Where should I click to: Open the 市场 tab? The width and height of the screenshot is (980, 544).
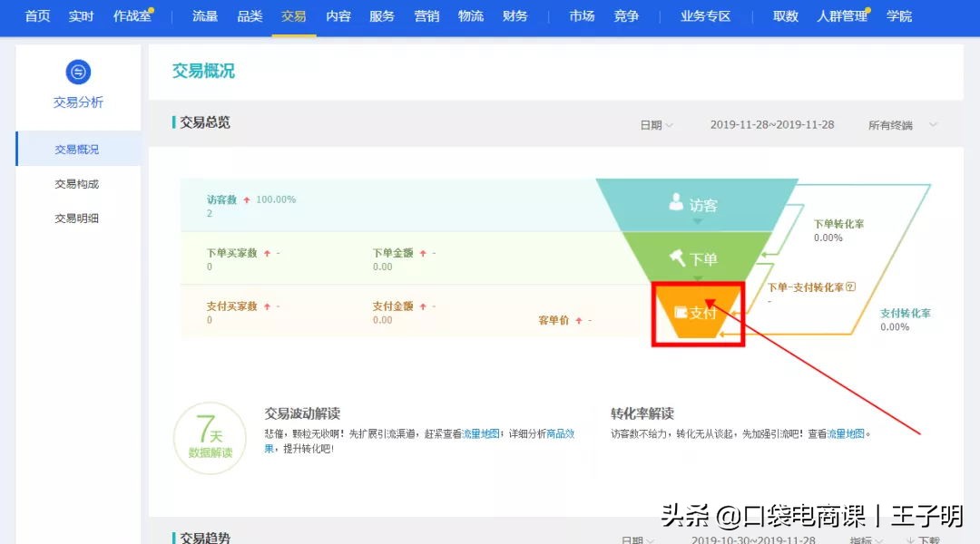pos(582,16)
